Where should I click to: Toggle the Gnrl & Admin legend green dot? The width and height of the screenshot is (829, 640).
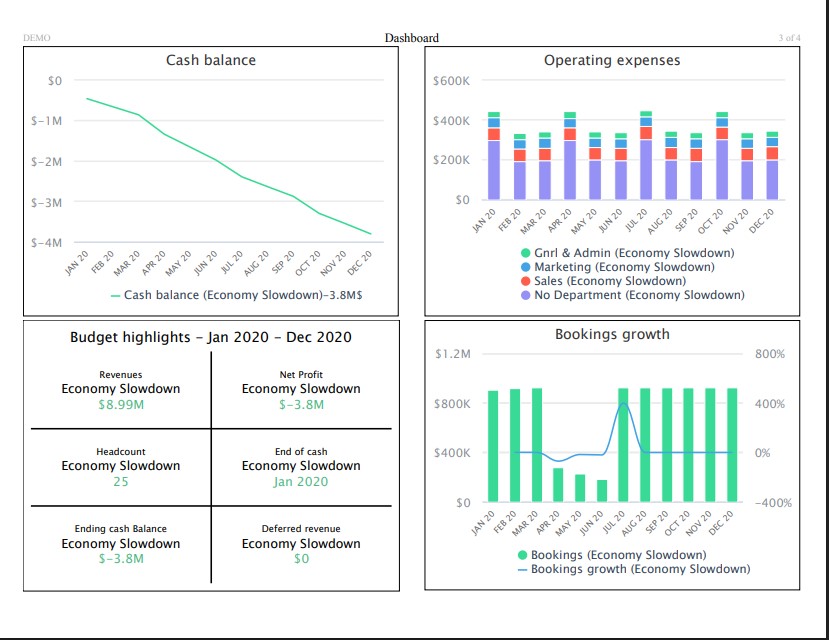point(526,254)
